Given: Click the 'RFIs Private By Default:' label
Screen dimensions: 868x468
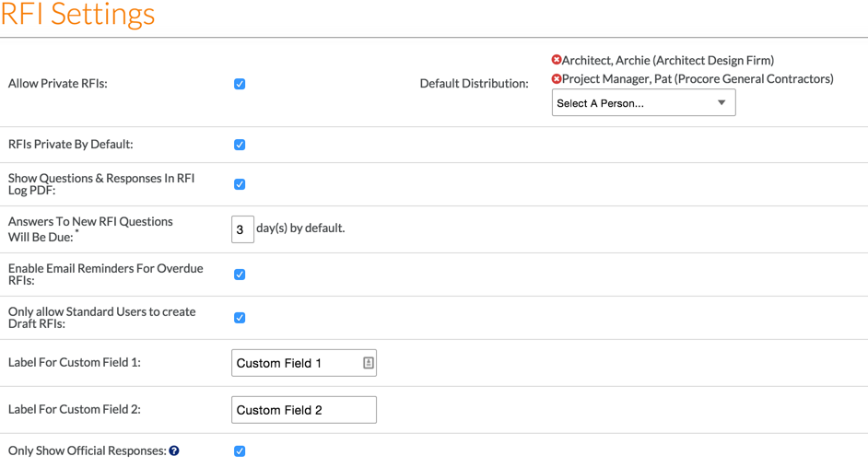Looking at the screenshot, I should point(71,145).
